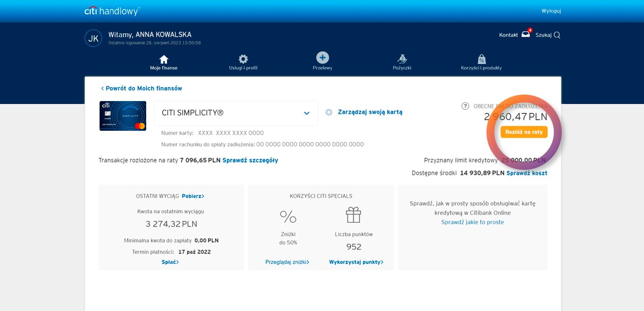Click the Wyloguj link

pos(551,11)
